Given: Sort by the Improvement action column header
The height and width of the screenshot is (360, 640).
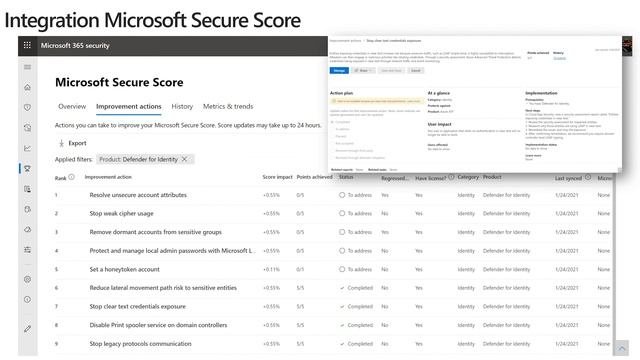Looking at the screenshot, I should 108,177.
